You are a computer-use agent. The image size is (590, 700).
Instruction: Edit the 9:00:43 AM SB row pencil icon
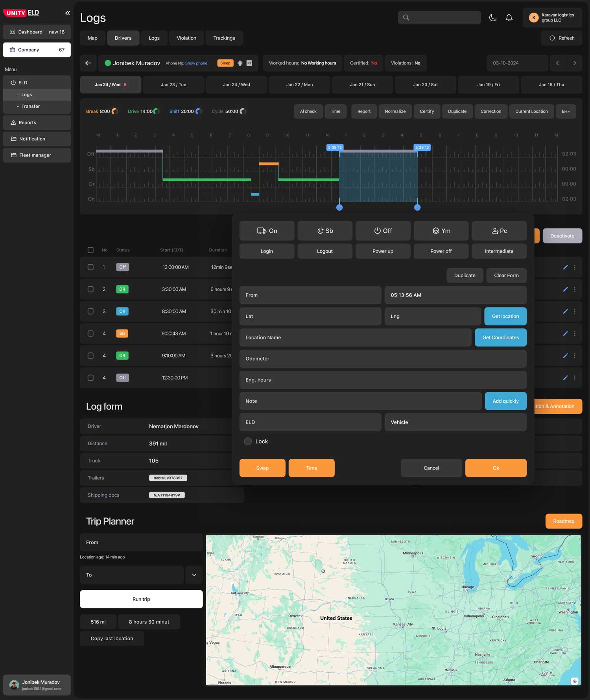pos(565,333)
